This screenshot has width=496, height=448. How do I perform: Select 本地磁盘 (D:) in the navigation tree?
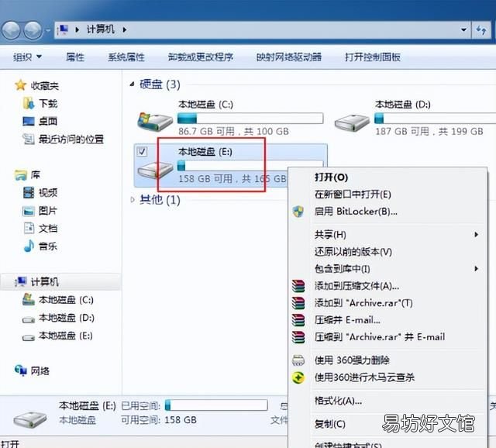[58, 318]
